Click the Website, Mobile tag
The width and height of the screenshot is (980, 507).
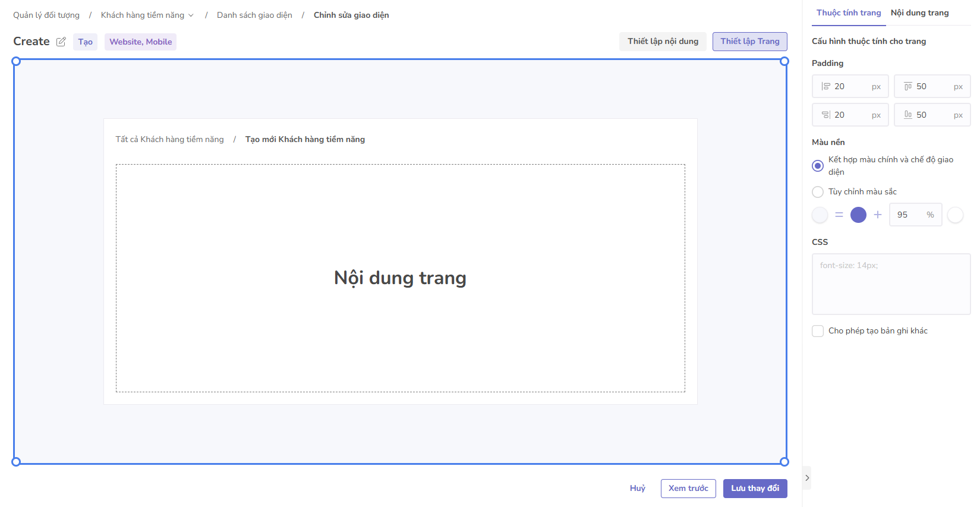[140, 42]
